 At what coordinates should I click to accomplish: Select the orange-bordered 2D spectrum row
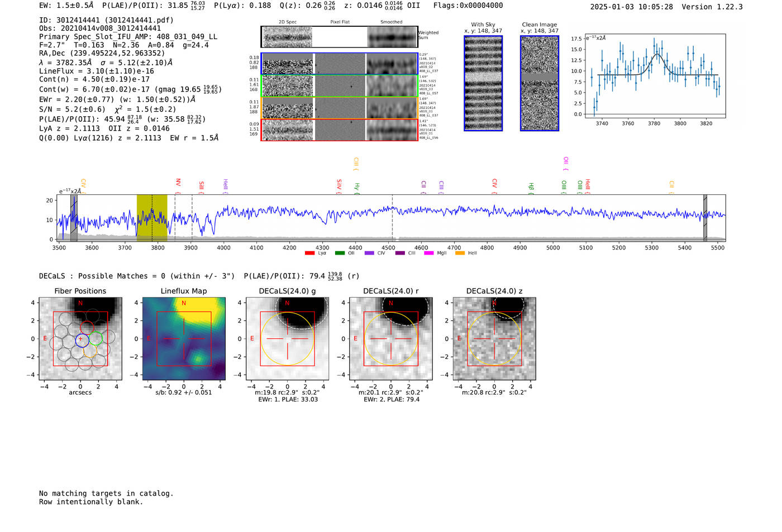(x=340, y=108)
